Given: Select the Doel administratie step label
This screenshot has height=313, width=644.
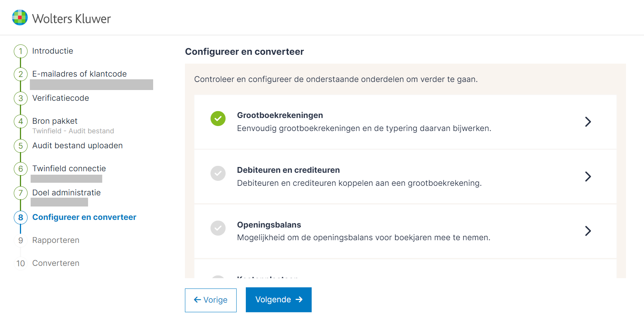Looking at the screenshot, I should (66, 193).
